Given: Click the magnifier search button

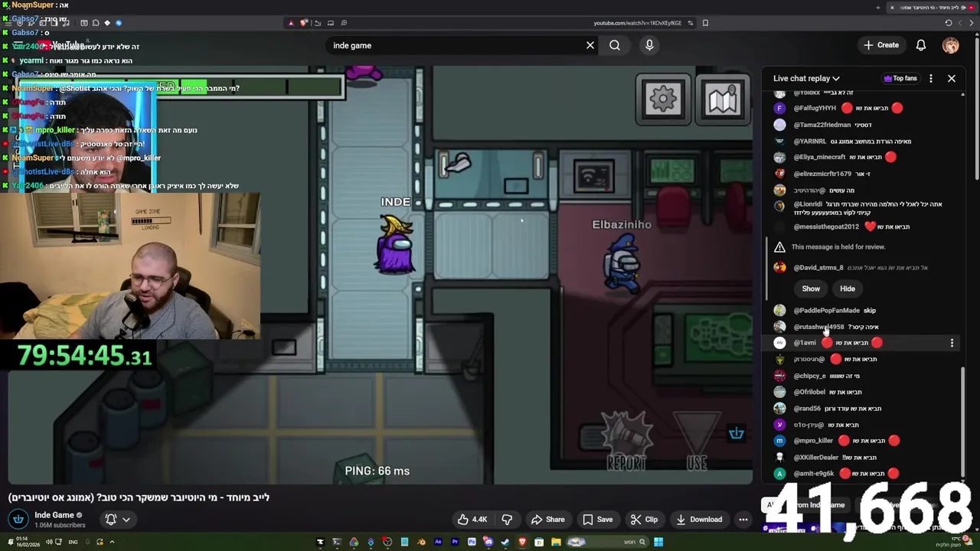Looking at the screenshot, I should point(615,45).
